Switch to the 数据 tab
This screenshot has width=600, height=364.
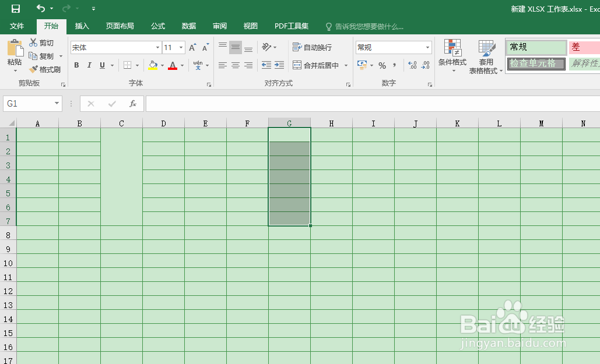189,26
